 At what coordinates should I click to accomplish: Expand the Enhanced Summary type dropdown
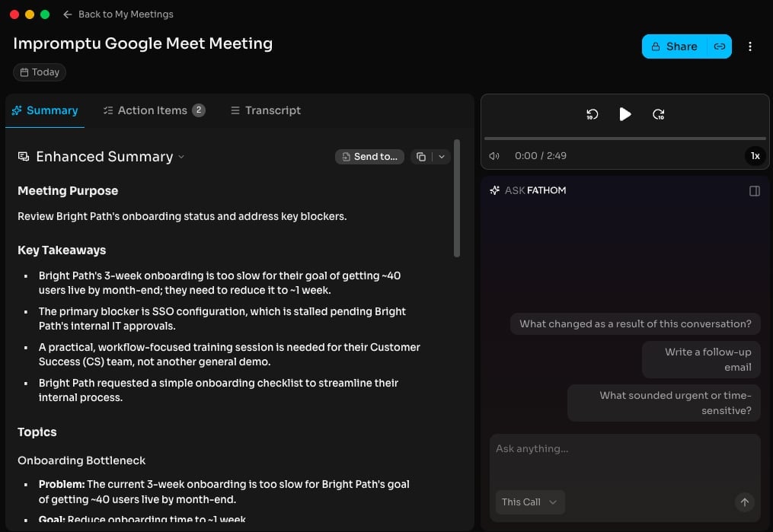181,157
